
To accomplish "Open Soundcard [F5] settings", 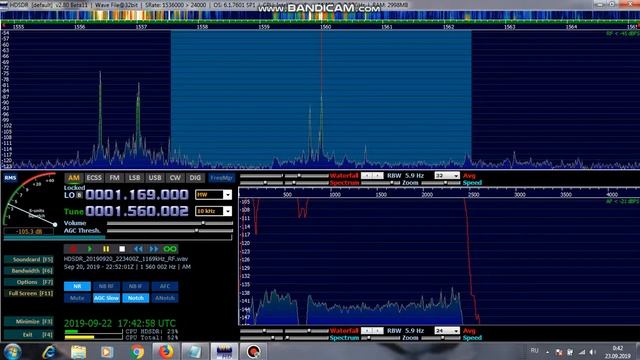I will [29, 260].
